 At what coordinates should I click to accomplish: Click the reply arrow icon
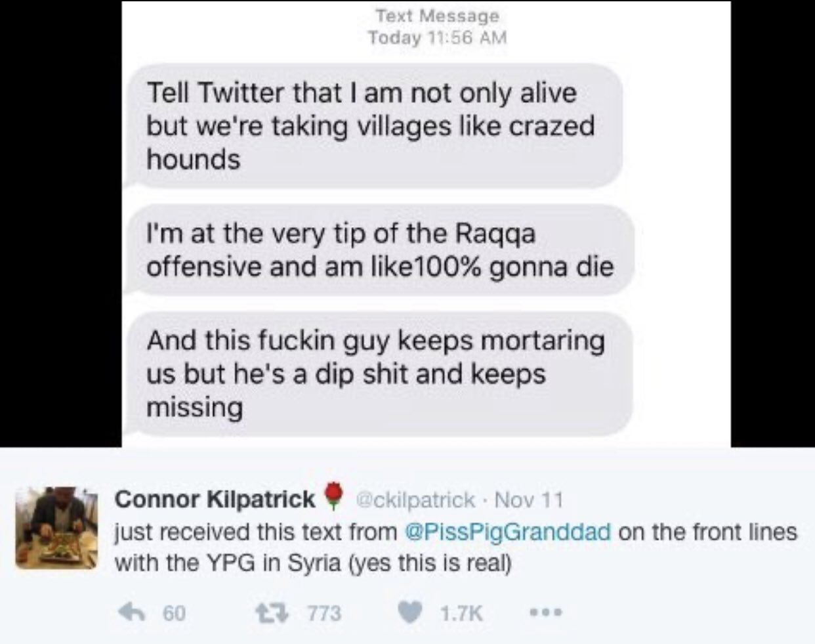click(133, 612)
